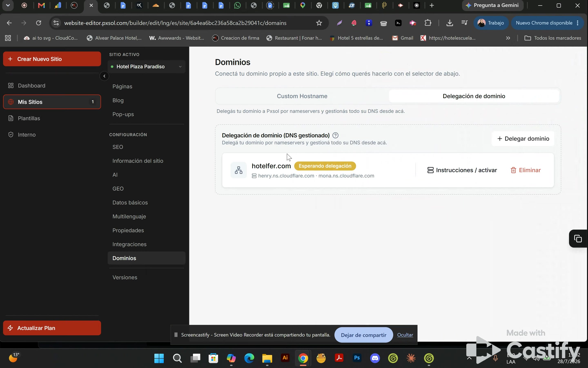Show hidden system tray icons
The image size is (588, 368).
click(x=469, y=358)
